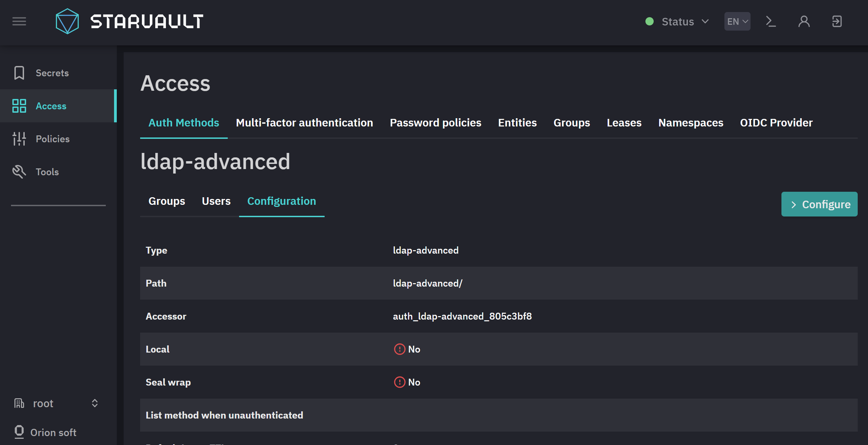
Task: Click the Seal wrap row label
Action: (168, 382)
